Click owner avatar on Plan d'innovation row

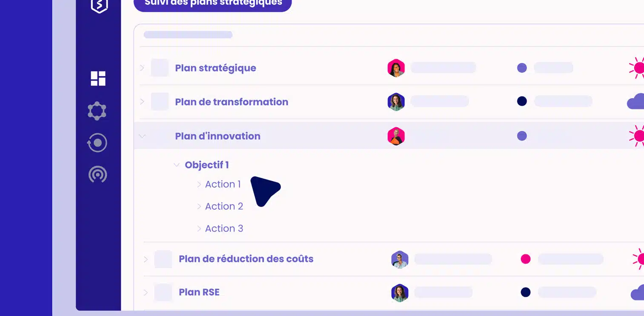396,136
